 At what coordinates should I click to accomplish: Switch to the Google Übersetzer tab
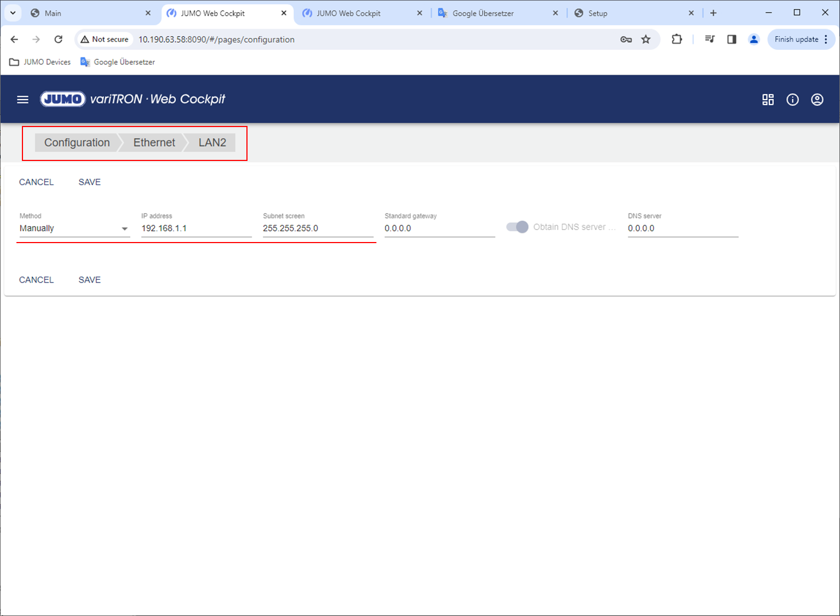[483, 13]
